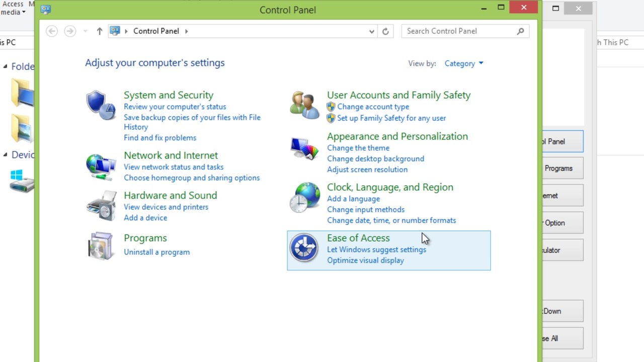Refresh the Control Panel address bar

385,31
